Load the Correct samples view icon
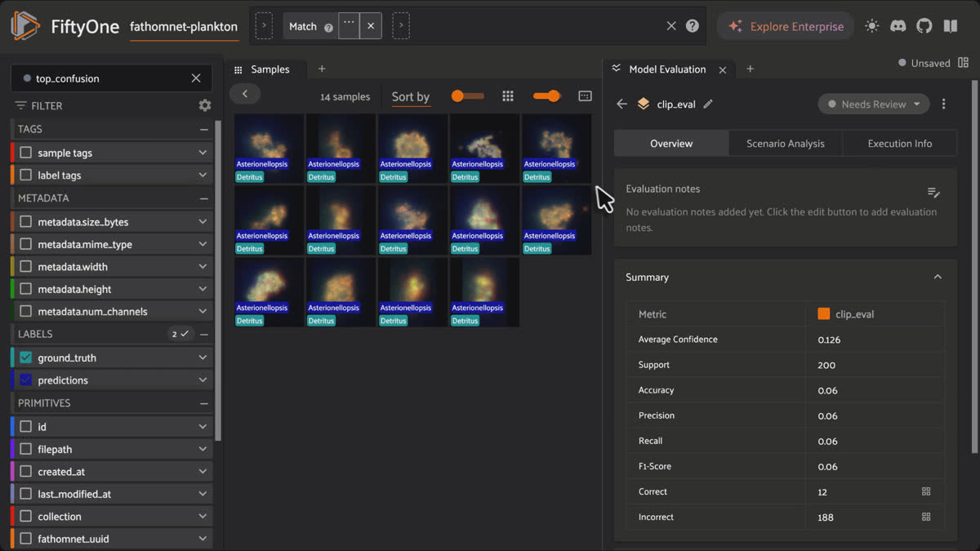980x551 pixels. point(926,491)
